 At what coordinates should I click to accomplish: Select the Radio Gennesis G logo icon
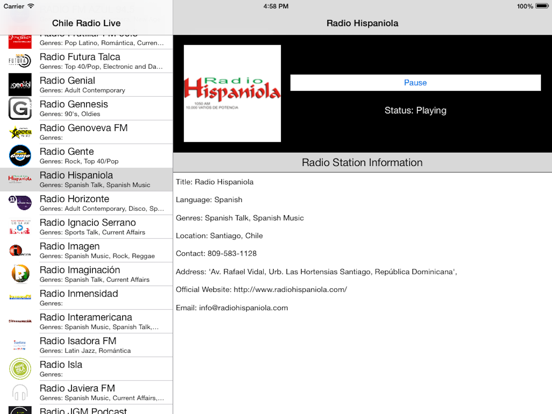pos(20,108)
